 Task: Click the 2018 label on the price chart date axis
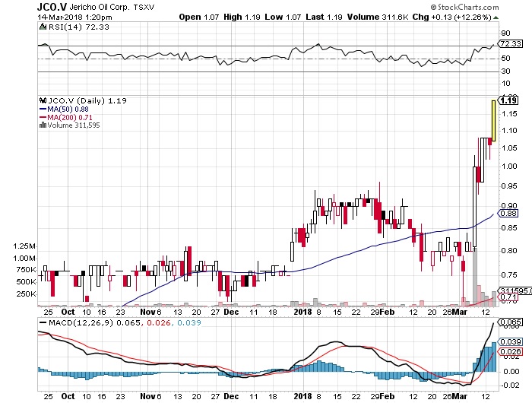coord(302,312)
